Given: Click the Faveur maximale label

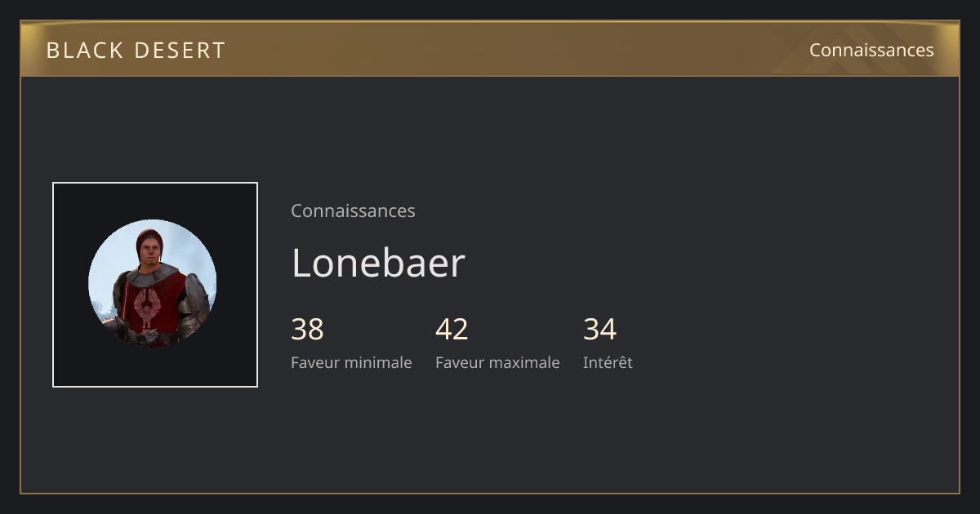Looking at the screenshot, I should click(x=497, y=362).
